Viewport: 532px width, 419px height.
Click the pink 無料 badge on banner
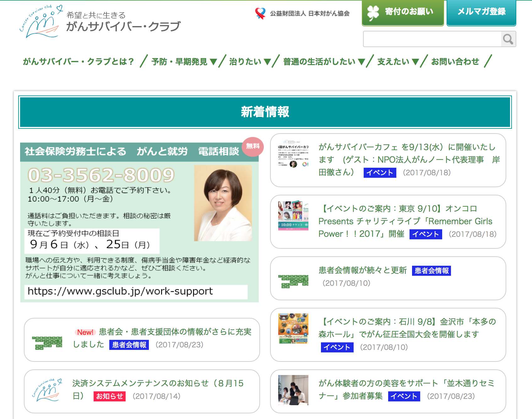[253, 146]
